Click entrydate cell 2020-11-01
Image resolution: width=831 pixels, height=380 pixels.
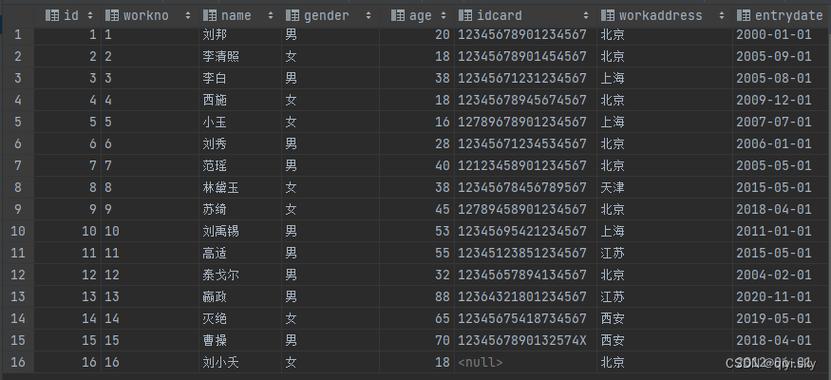pos(774,297)
